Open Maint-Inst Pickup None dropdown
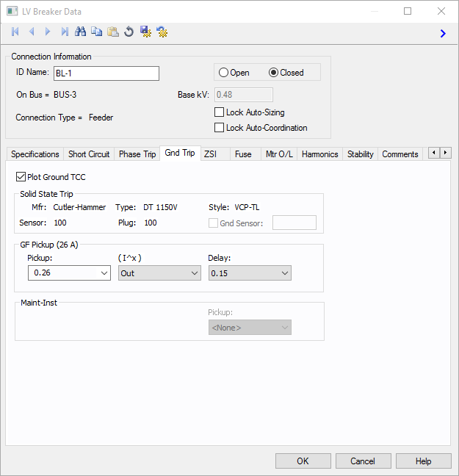 tap(250, 328)
